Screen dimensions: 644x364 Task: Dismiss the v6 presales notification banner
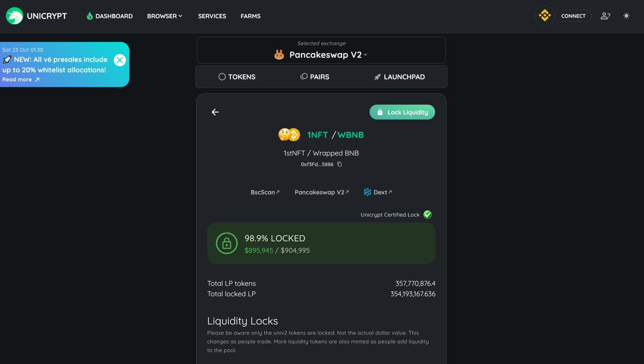[120, 60]
